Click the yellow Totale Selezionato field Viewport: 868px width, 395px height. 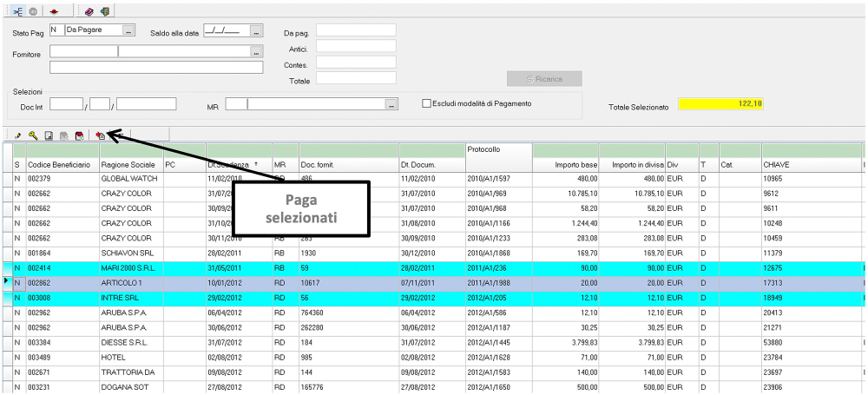[721, 103]
